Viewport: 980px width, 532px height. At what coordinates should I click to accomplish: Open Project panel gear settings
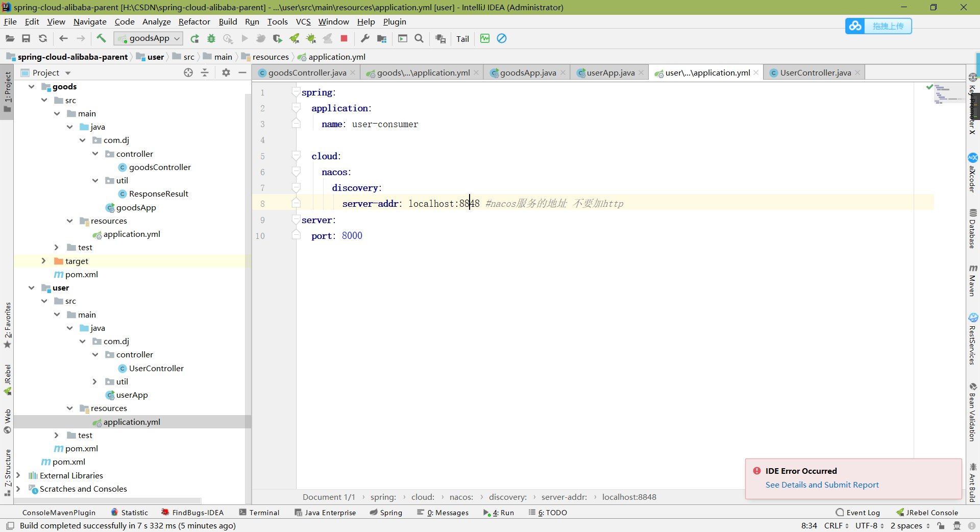[226, 72]
